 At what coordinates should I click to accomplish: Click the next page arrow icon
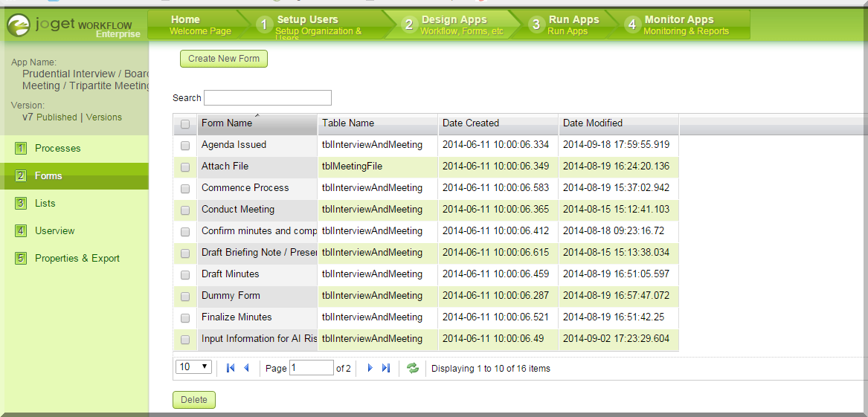[x=370, y=368]
